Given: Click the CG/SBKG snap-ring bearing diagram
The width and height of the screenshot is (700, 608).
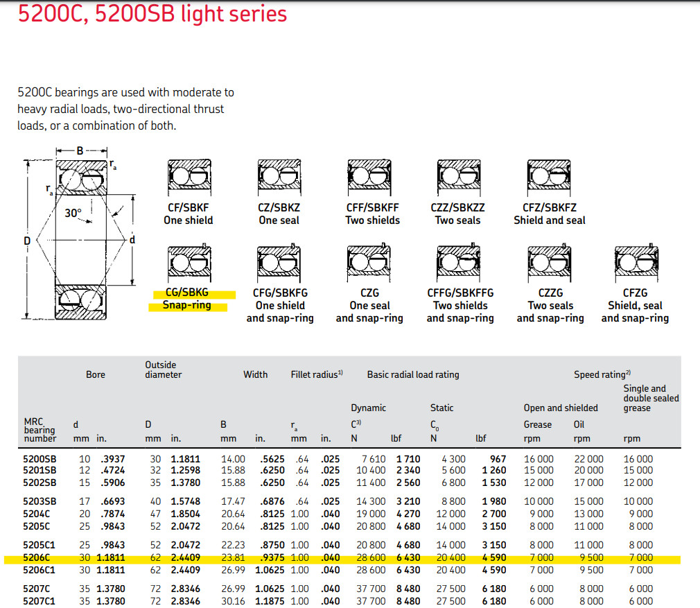Looking at the screenshot, I should (189, 263).
